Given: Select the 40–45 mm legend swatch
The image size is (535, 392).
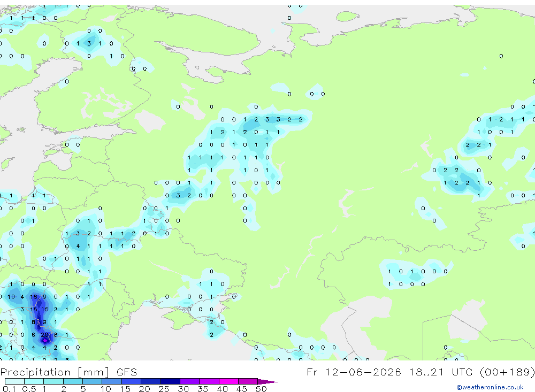Looking at the screenshot, I should coord(228,381).
